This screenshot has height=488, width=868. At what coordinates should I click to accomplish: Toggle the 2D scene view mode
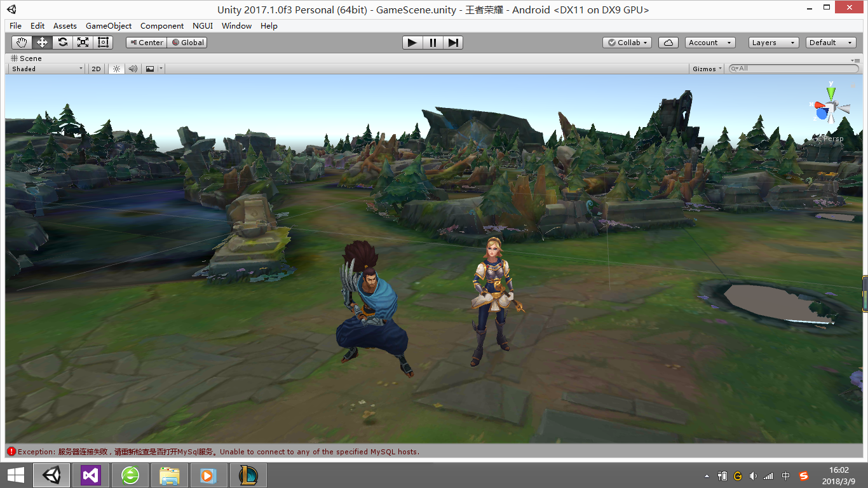(x=96, y=69)
